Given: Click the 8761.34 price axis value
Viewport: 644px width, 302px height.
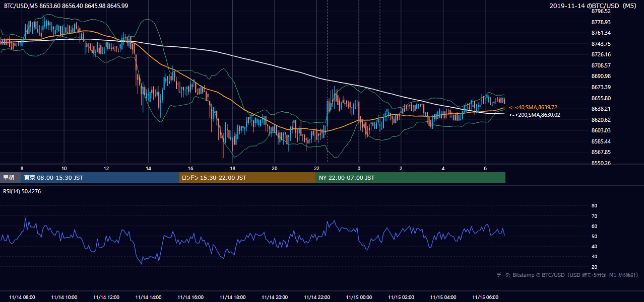Looking at the screenshot, I should (601, 33).
